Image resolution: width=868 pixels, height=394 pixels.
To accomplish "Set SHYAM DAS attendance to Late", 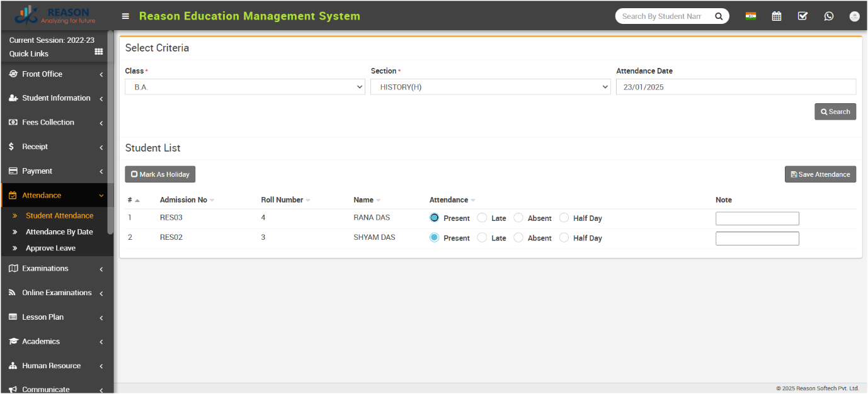I will (482, 238).
